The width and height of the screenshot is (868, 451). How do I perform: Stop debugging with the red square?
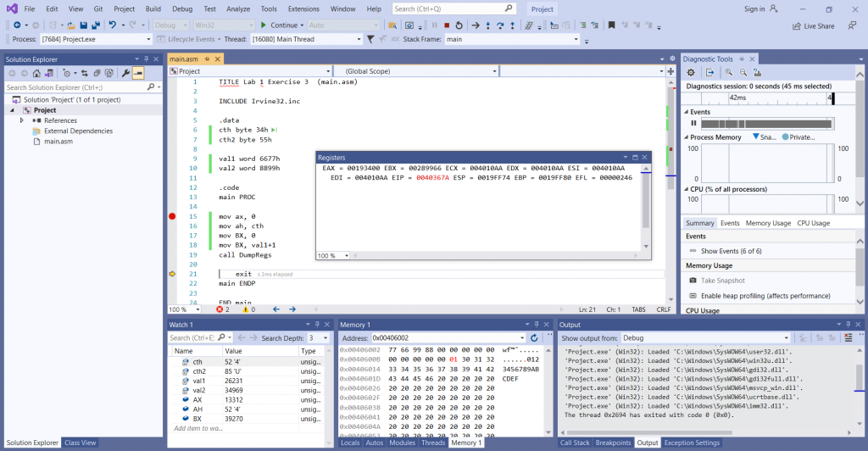(447, 25)
